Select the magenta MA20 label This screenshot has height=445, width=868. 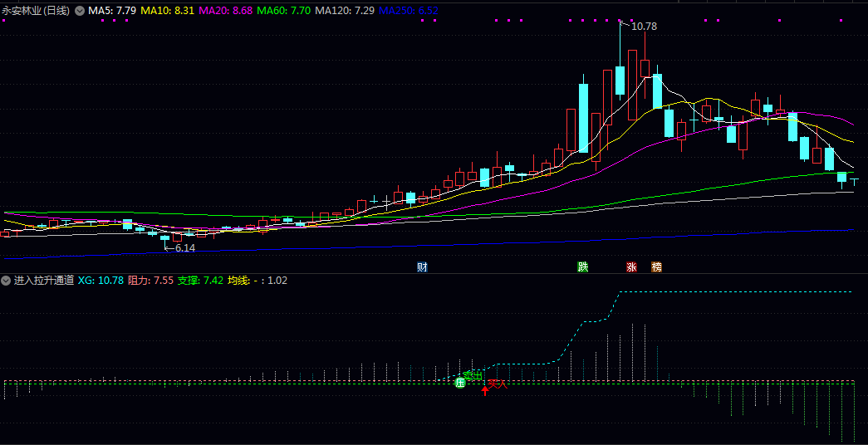tap(225, 11)
